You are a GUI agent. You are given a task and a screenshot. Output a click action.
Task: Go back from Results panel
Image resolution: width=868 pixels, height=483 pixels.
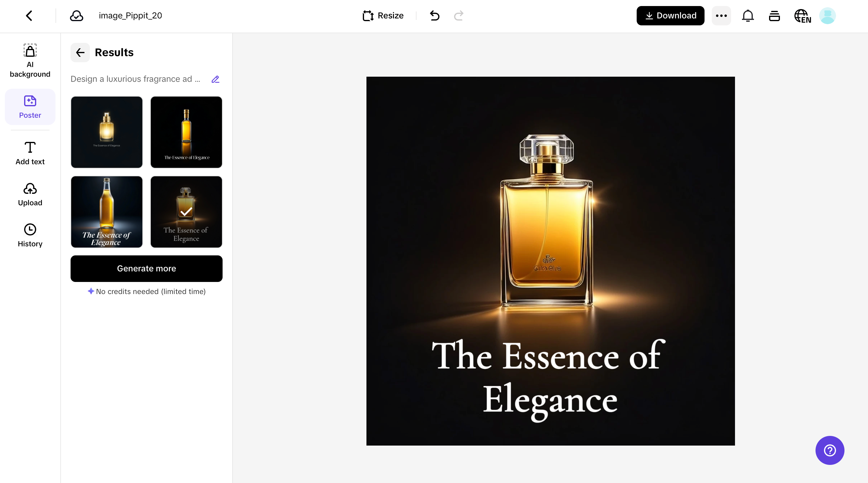80,53
